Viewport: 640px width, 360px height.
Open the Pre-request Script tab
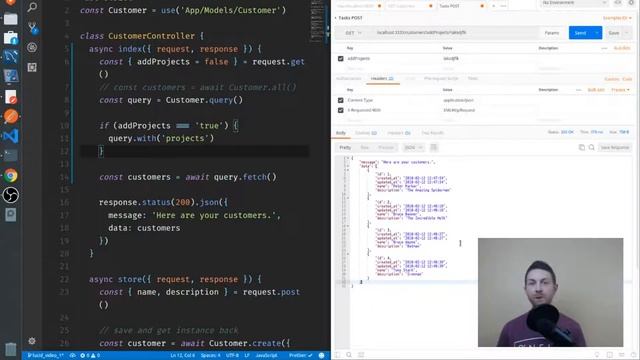441,78
